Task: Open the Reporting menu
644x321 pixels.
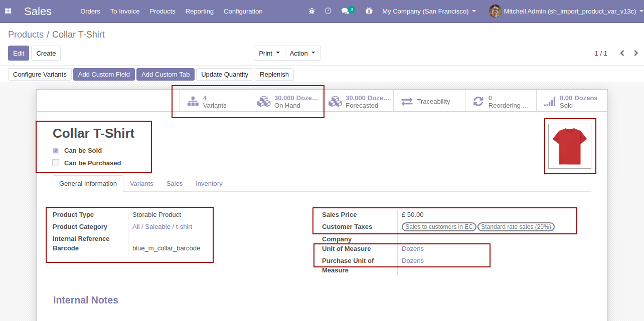Action: tap(199, 11)
